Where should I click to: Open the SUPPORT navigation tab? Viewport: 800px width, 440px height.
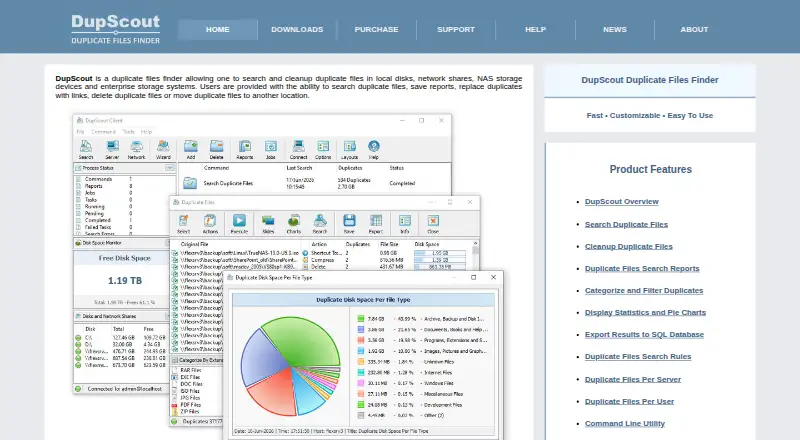coord(456,30)
